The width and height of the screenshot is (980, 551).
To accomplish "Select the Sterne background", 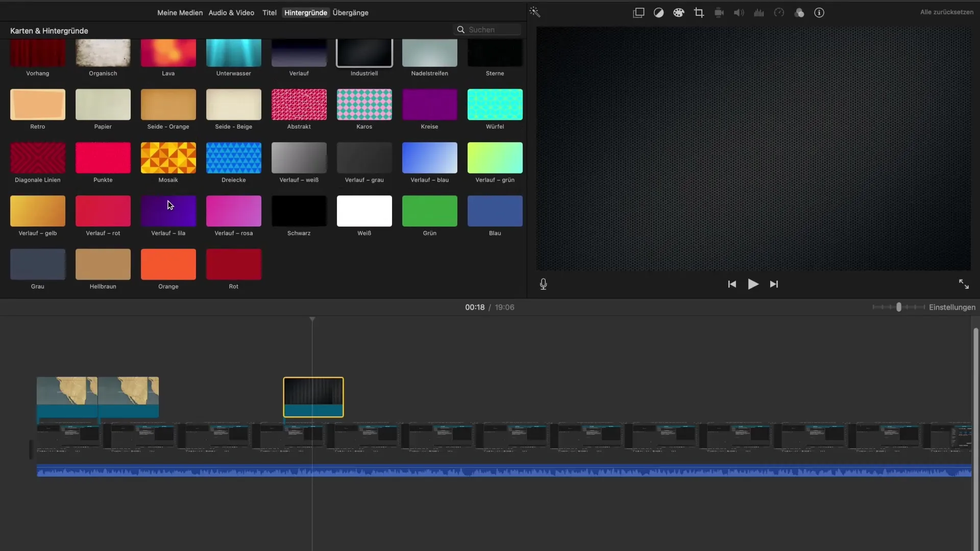I will click(495, 53).
